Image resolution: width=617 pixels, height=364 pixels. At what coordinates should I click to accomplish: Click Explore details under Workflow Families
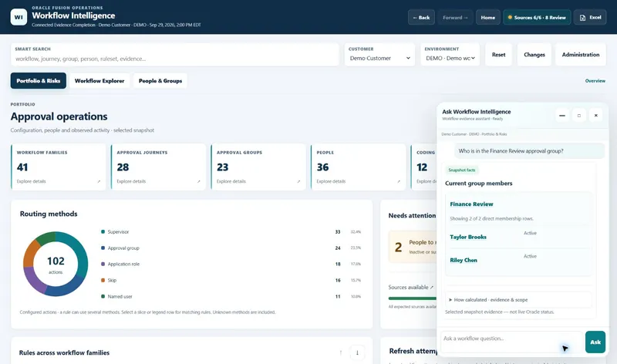pos(31,181)
